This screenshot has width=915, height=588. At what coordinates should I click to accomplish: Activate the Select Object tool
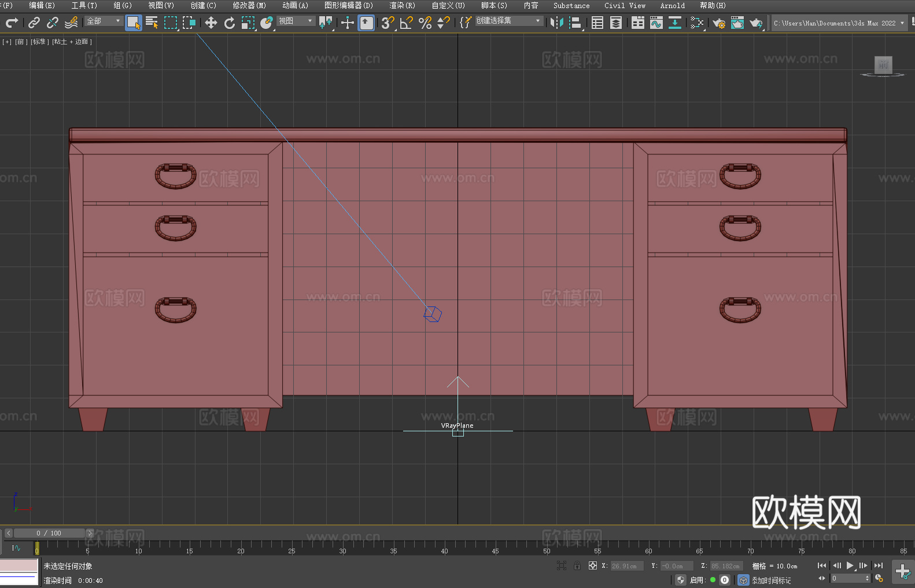(x=134, y=23)
